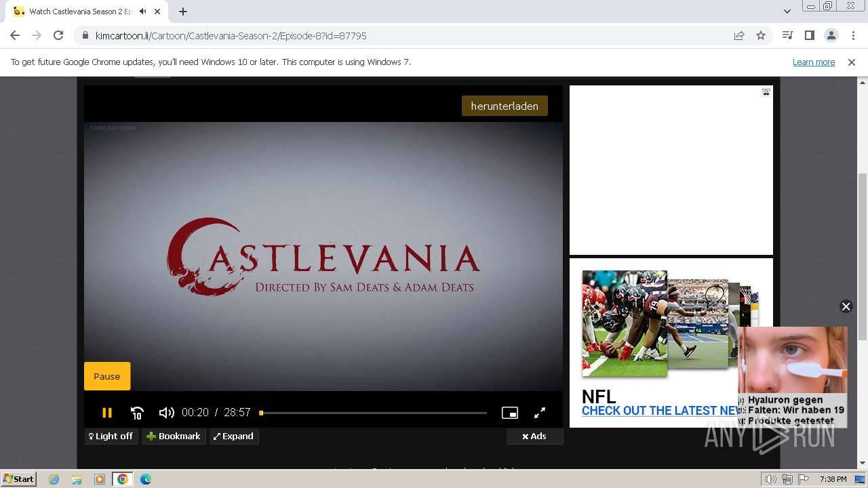Reload the current page
Screen dimensions: 868x488
click(x=58, y=35)
